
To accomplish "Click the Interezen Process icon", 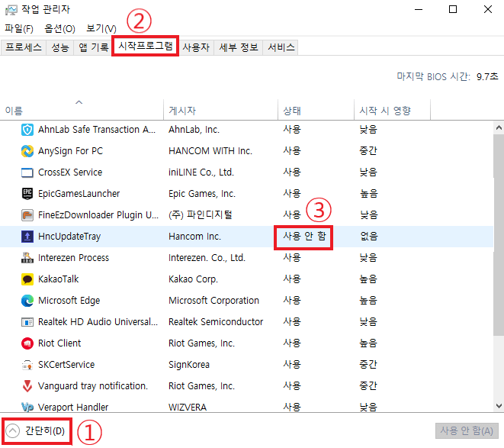I will pos(27,258).
